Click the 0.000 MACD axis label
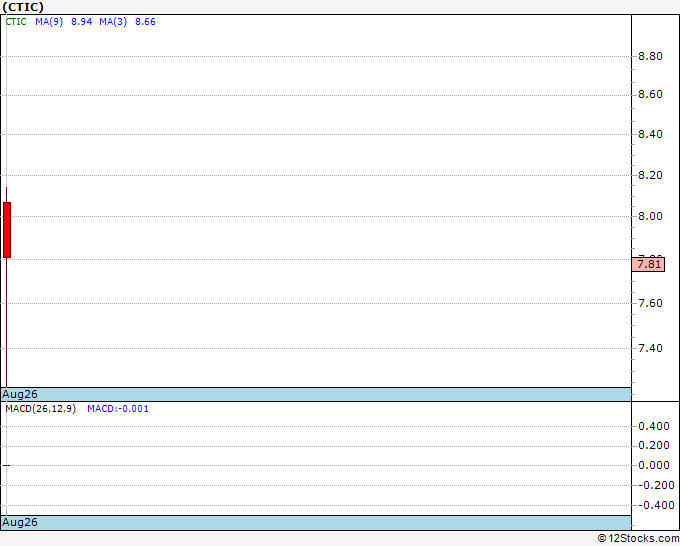The height and width of the screenshot is (546, 680). pos(654,465)
